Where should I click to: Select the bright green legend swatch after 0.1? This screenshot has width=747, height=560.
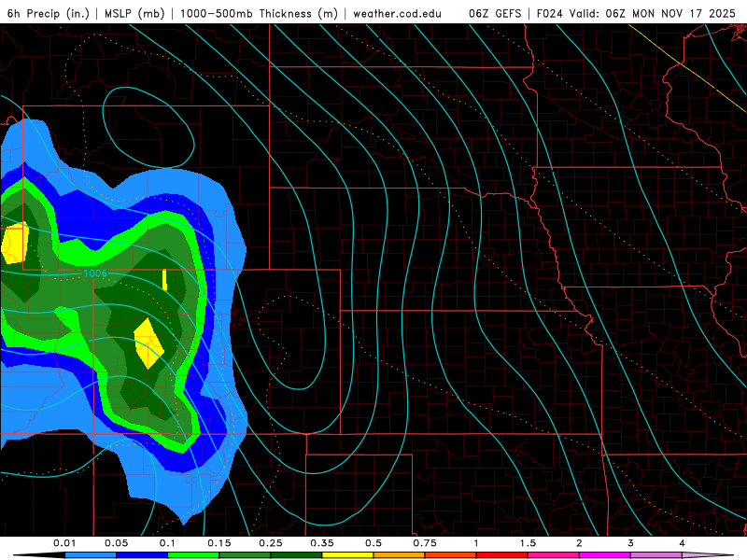[x=193, y=555]
